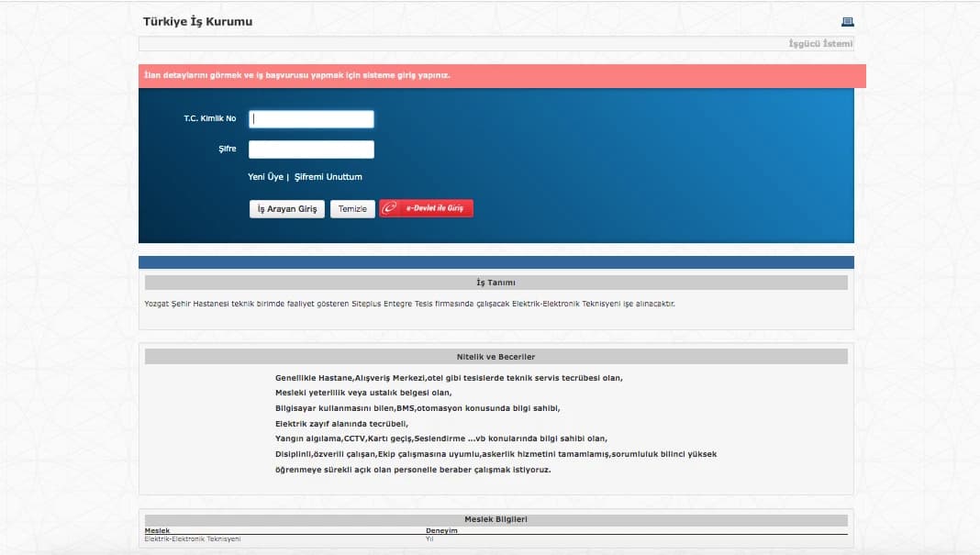The image size is (980, 555).
Task: Click the line 'Mesleki yeterlilik veya ustalık belgesi olan'
Action: click(363, 394)
